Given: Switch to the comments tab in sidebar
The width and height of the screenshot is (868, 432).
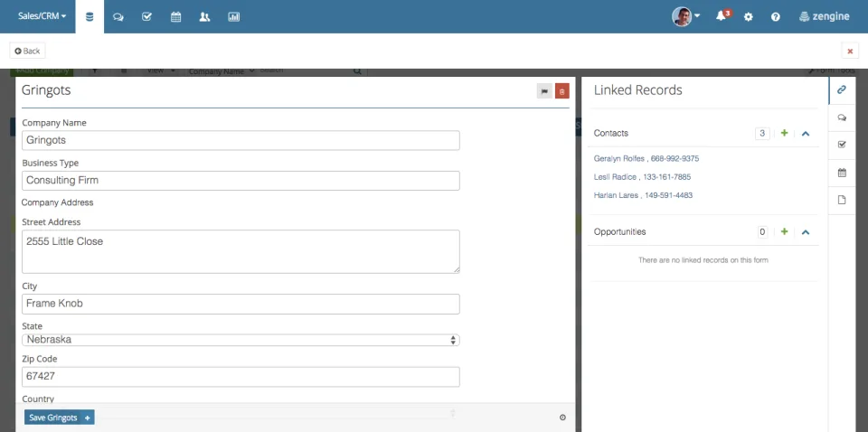Looking at the screenshot, I should 842,117.
